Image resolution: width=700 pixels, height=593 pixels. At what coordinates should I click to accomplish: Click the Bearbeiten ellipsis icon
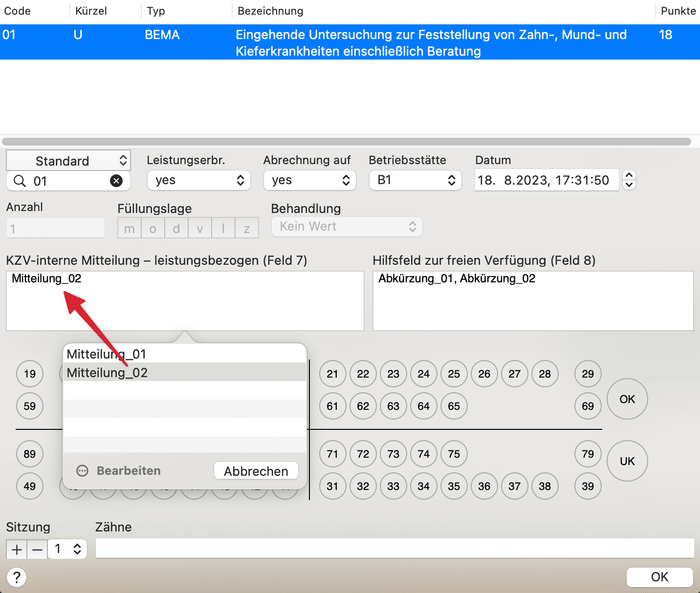pyautogui.click(x=83, y=471)
